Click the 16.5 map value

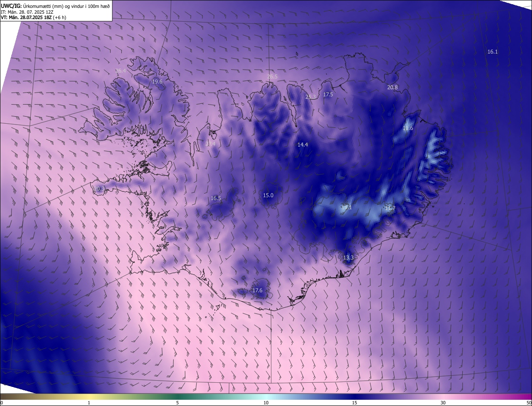[216, 198]
